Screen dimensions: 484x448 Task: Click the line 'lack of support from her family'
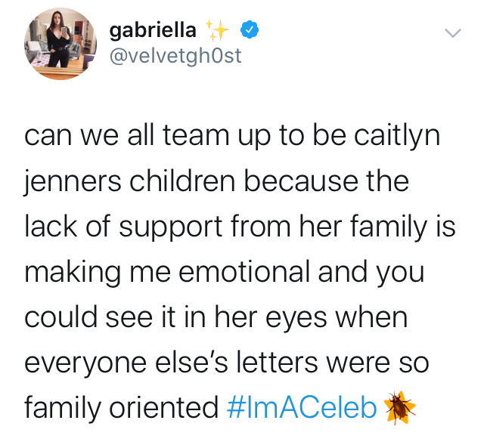pos(225,227)
